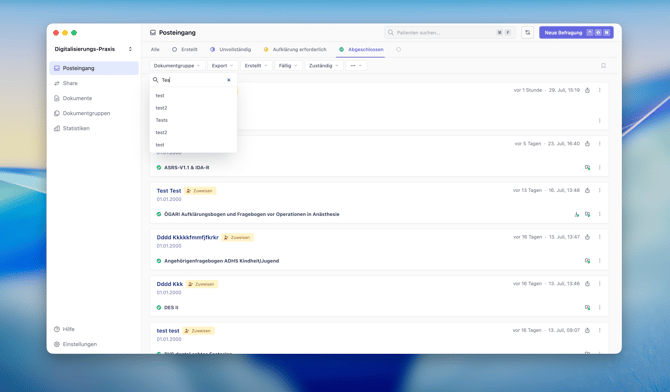Image resolution: width=670 pixels, height=392 pixels.
Task: Click export icon on DES II row
Action: pyautogui.click(x=588, y=307)
